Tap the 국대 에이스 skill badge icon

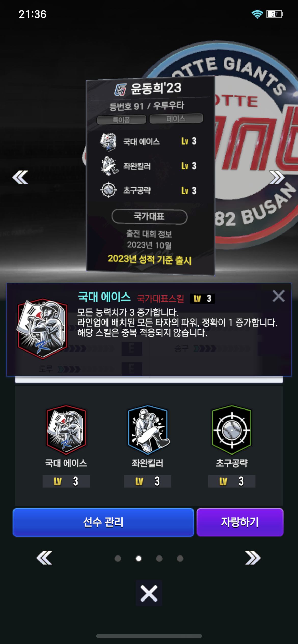66,430
